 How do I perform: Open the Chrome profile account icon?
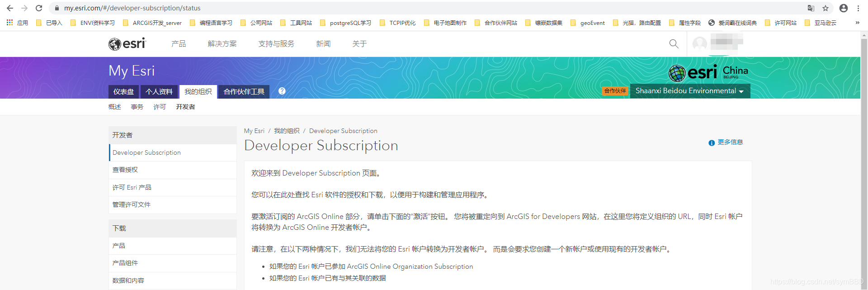844,8
